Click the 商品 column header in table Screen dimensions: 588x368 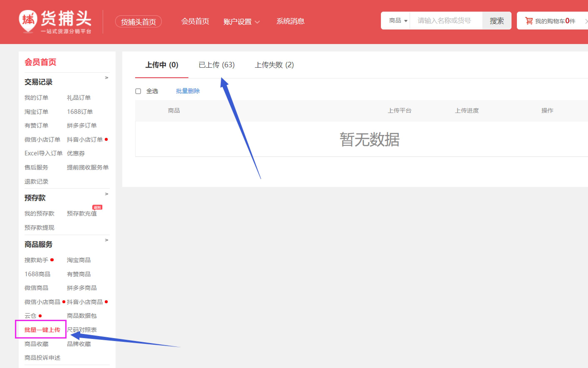pos(174,111)
